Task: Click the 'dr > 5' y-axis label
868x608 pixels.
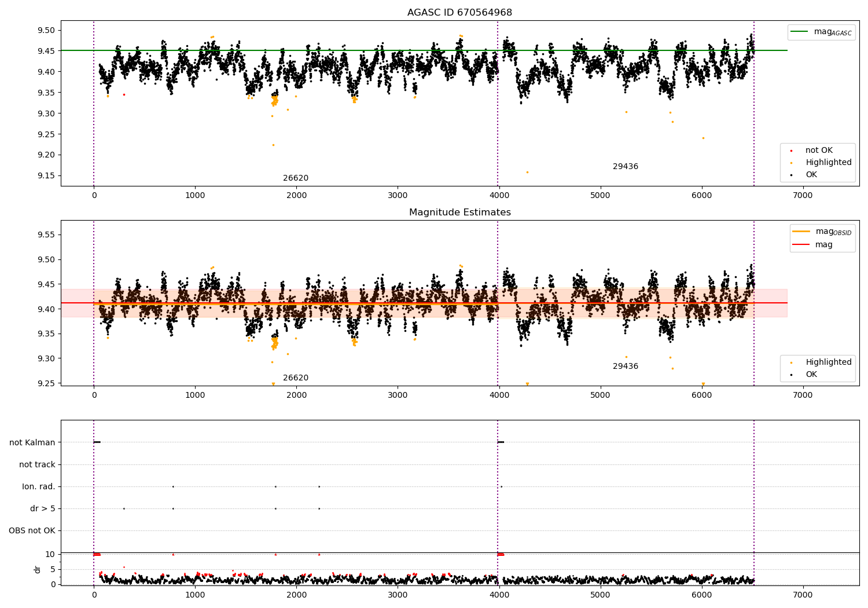Action: 43,509
